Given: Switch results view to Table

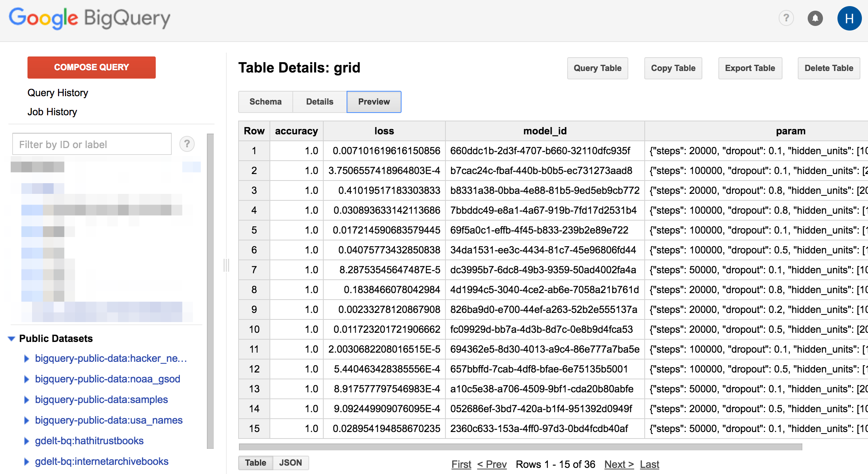Looking at the screenshot, I should (x=256, y=463).
